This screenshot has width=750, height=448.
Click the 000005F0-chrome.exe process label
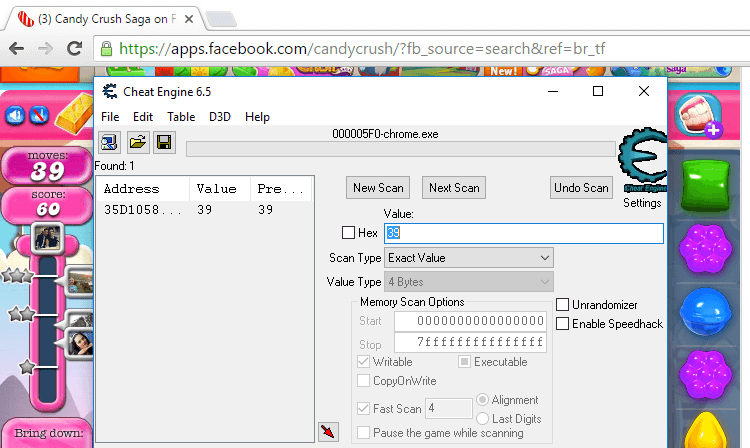click(385, 134)
